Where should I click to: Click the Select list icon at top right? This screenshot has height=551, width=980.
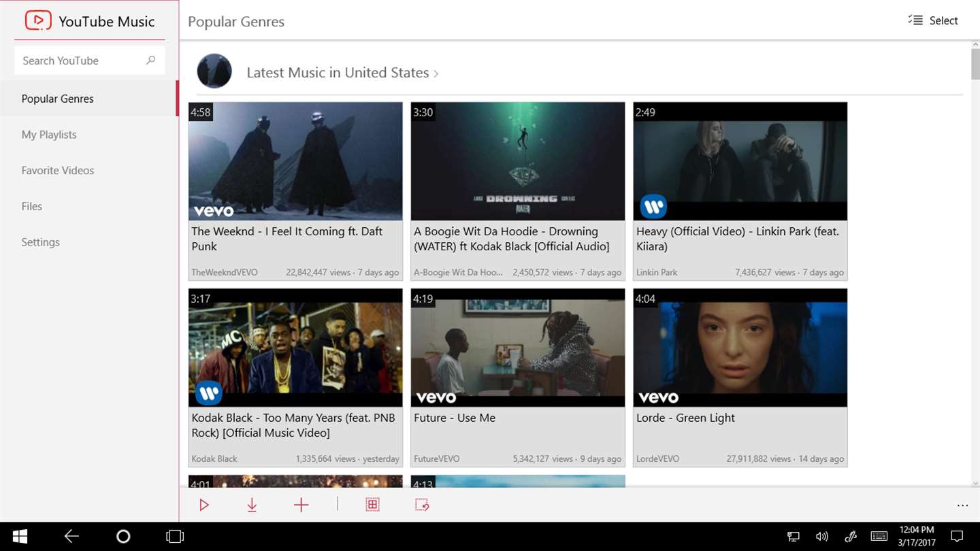click(x=915, y=20)
